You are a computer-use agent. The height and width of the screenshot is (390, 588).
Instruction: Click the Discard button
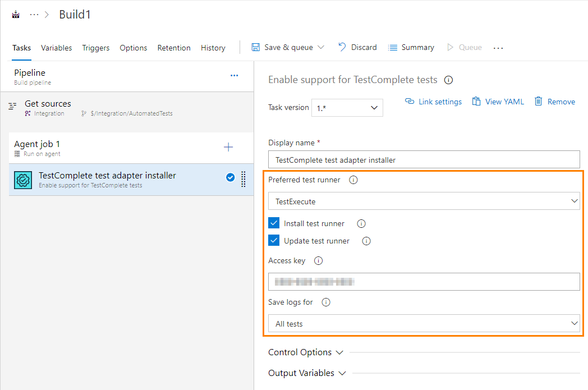click(358, 47)
